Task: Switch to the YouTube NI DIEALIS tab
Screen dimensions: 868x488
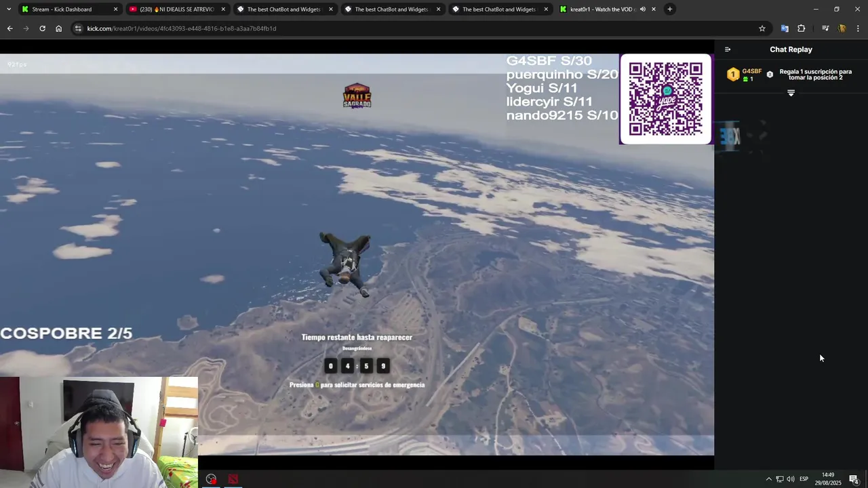Action: [x=176, y=9]
